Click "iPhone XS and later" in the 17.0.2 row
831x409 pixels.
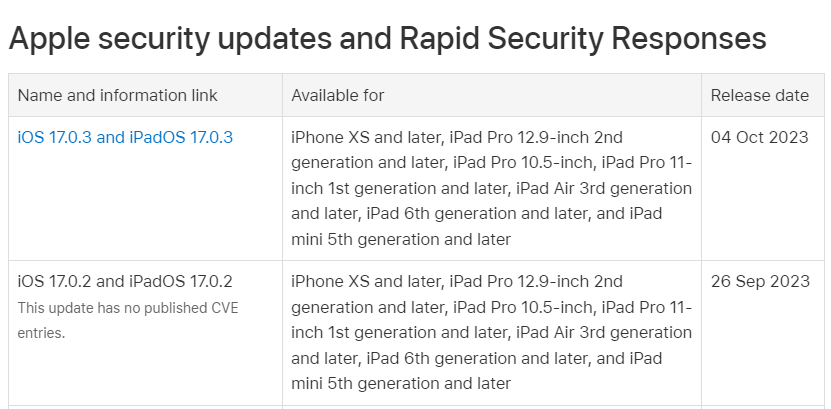(365, 281)
